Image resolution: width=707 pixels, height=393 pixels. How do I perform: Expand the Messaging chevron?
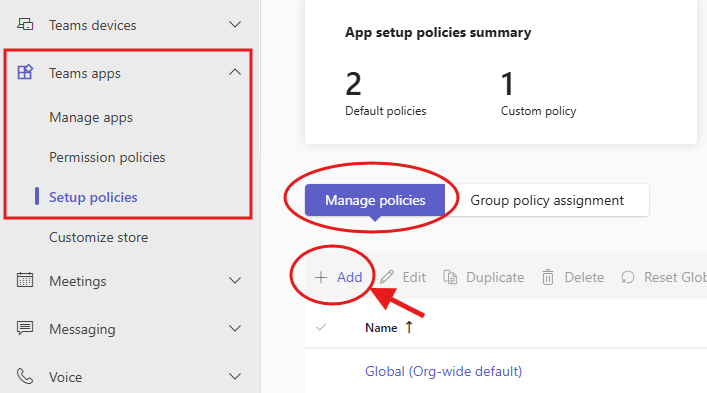coord(235,329)
